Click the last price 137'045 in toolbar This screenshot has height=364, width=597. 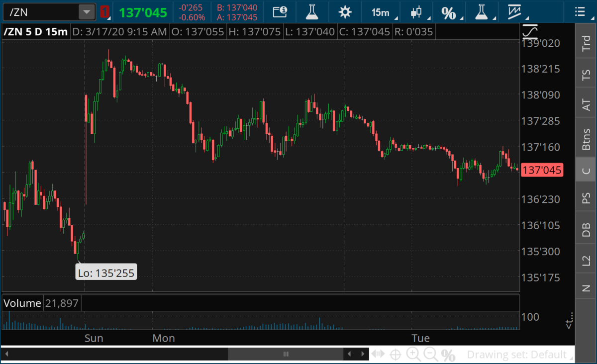143,12
